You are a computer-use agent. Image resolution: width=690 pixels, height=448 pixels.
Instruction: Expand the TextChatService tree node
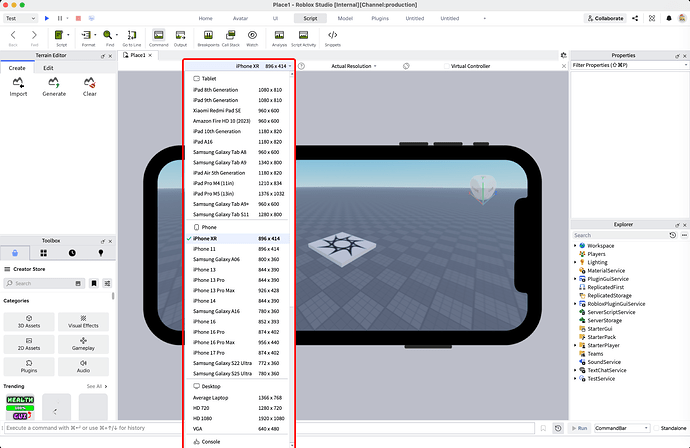tap(575, 371)
